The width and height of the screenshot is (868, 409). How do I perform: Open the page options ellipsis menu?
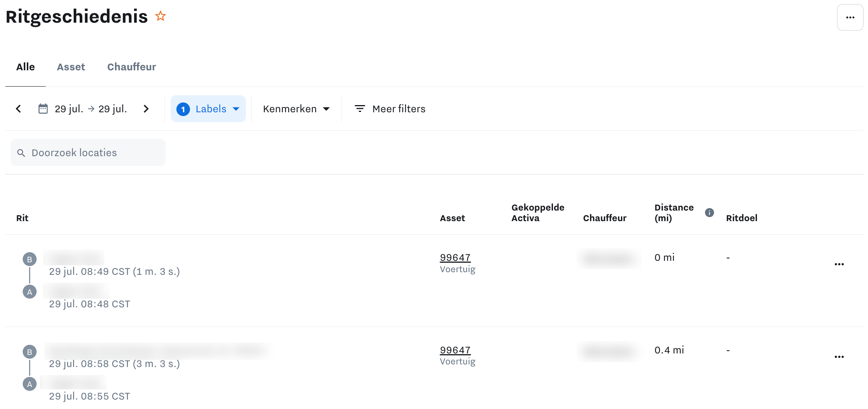[x=850, y=17]
